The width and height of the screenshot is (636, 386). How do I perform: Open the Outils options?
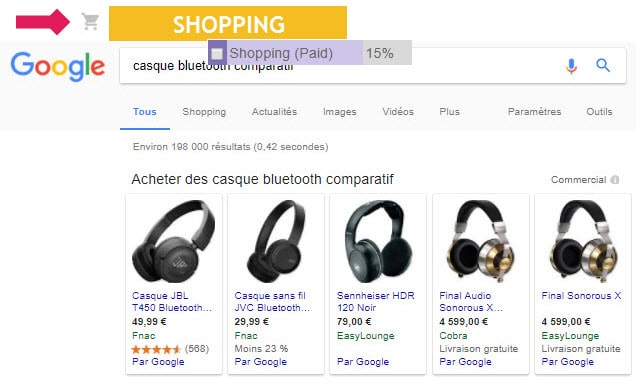coord(599,112)
